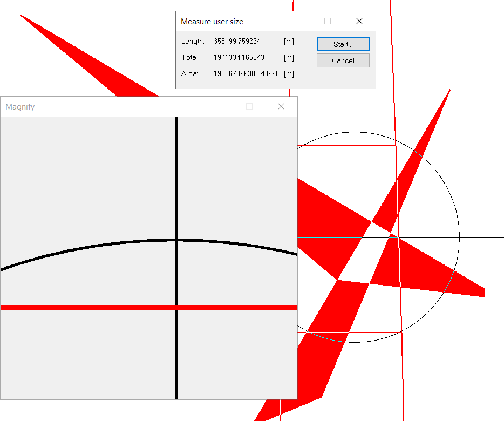
Task: Click the Length: label
Action: point(193,41)
